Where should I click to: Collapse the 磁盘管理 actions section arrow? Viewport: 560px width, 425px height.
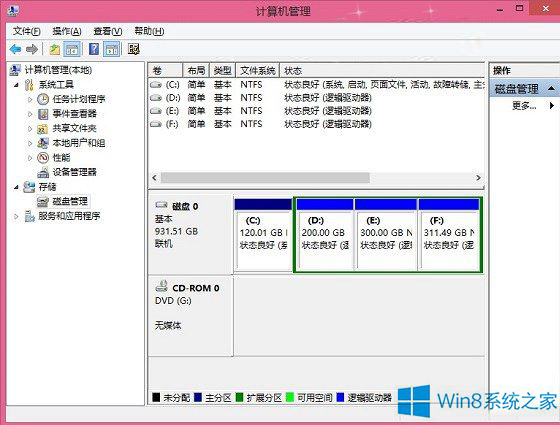tap(551, 89)
